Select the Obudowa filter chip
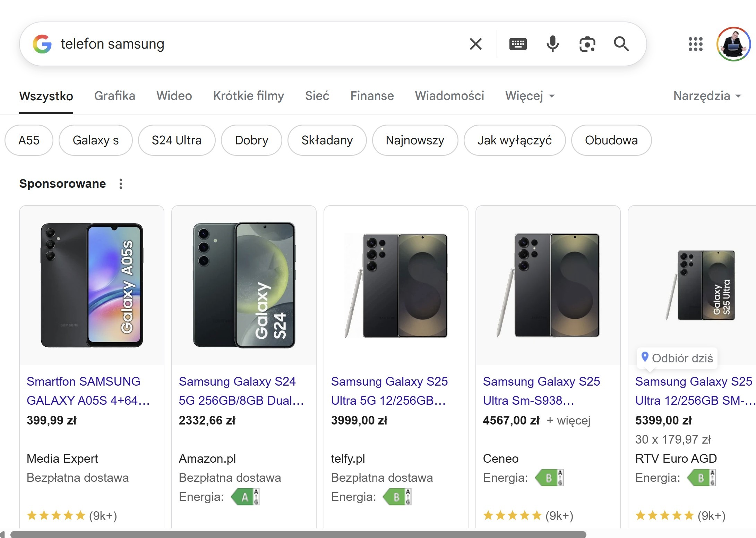 tap(611, 140)
